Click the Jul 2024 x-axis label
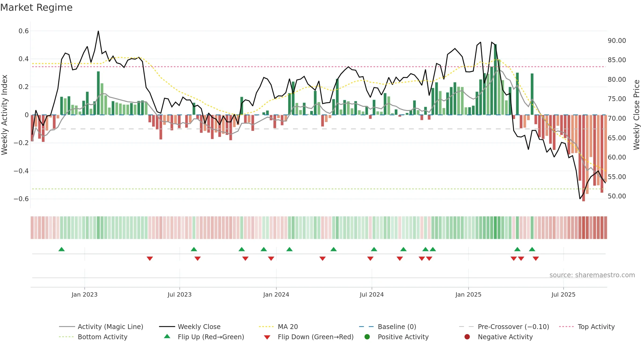Image resolution: width=644 pixels, height=362 pixels. click(x=372, y=294)
